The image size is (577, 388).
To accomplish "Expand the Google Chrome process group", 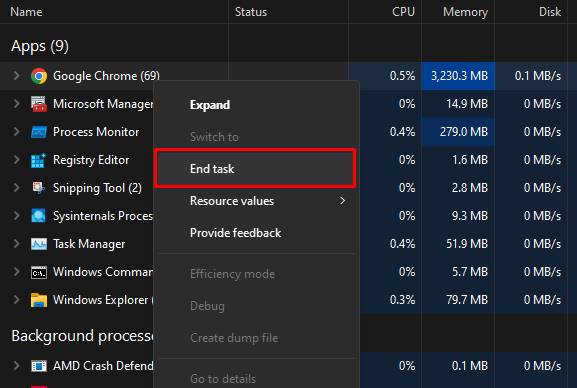I will click(16, 76).
